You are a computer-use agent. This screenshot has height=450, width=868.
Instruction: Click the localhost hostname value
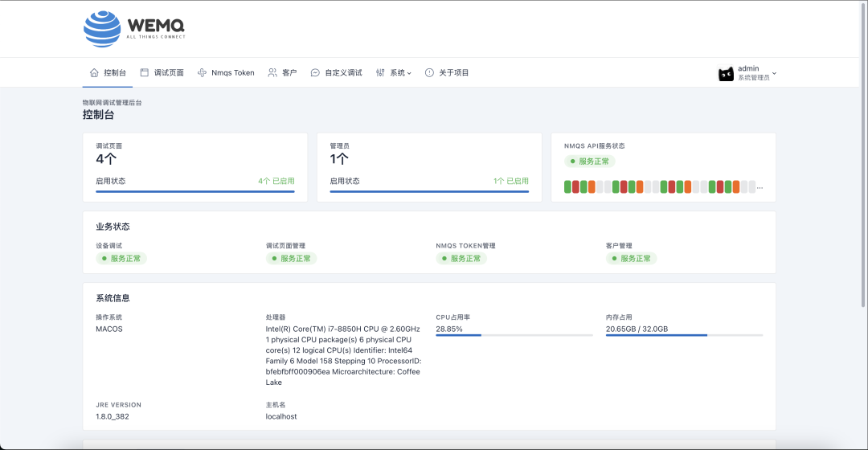tap(281, 416)
